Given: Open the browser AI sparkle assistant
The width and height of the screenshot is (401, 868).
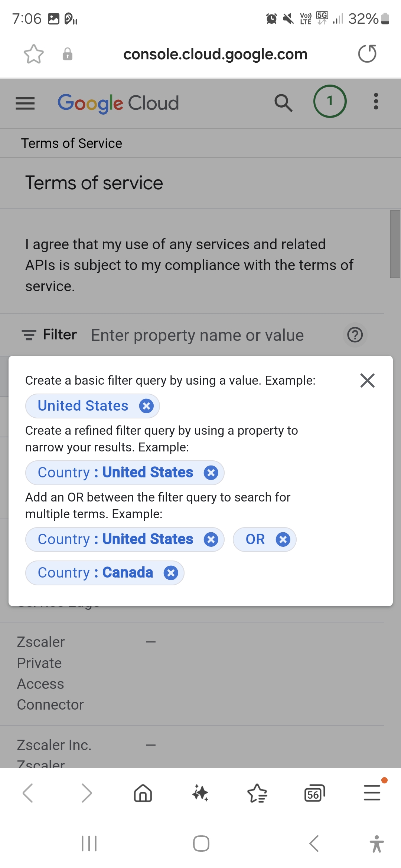Looking at the screenshot, I should pos(200,793).
